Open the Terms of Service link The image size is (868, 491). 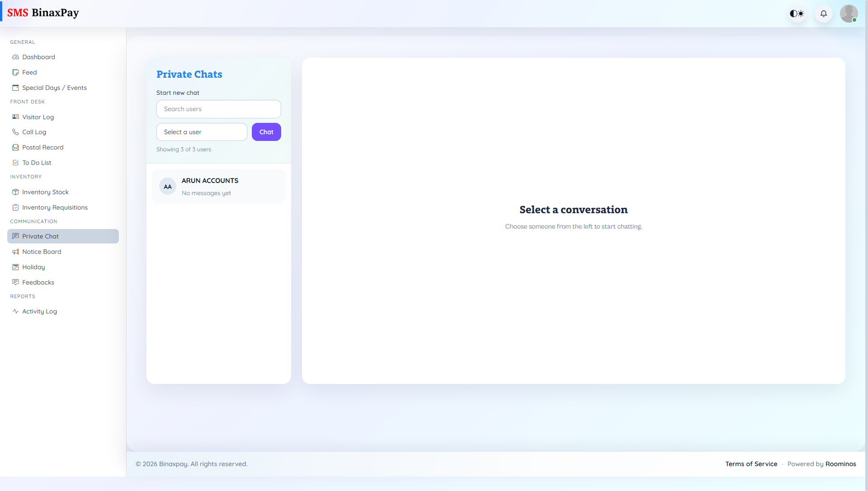[x=751, y=464]
